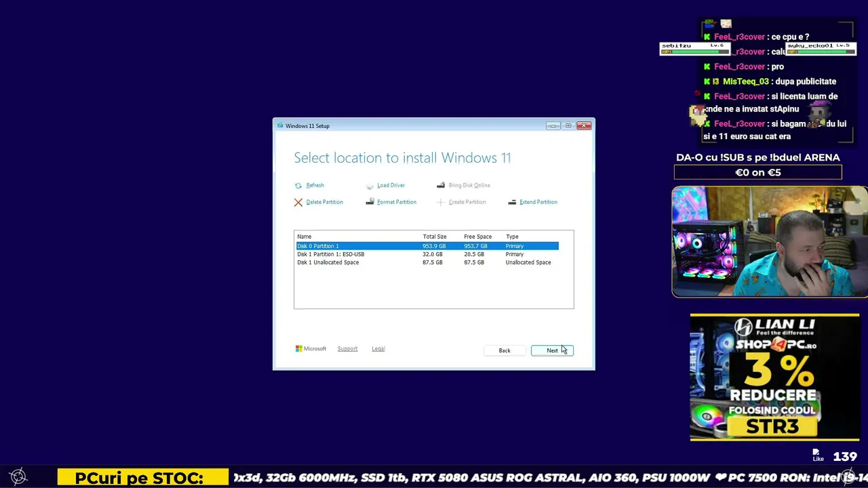
Task: Click the 'Select location to install Windows 11' heading
Action: [x=402, y=158]
